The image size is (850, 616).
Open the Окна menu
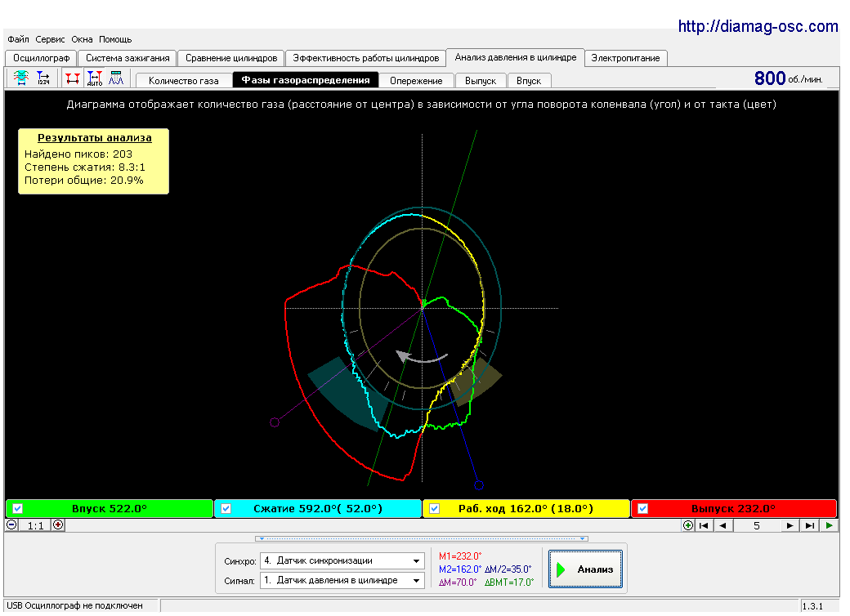(x=82, y=39)
